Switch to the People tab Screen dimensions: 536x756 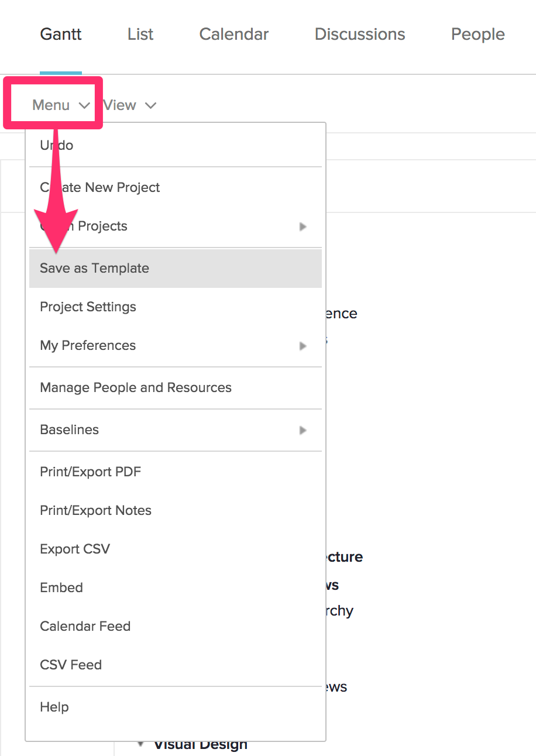(477, 34)
